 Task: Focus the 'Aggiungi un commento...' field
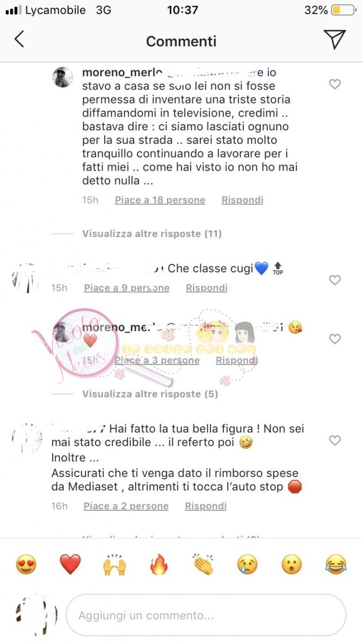206,616
